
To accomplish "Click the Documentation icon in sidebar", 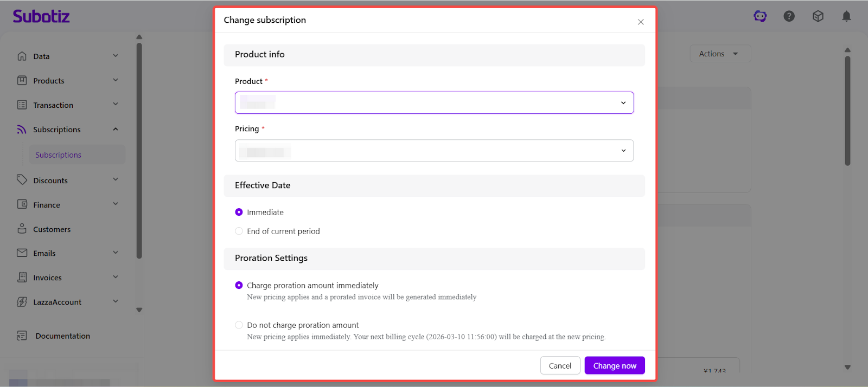I will pyautogui.click(x=22, y=336).
